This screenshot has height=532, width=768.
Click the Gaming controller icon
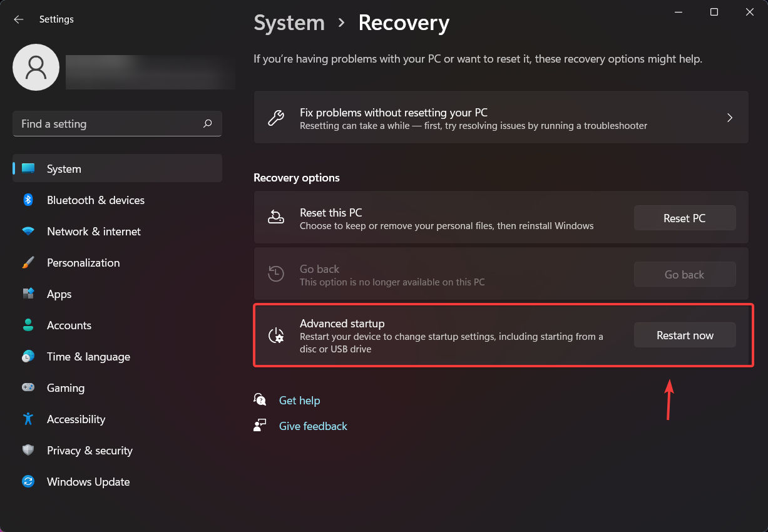coord(28,388)
